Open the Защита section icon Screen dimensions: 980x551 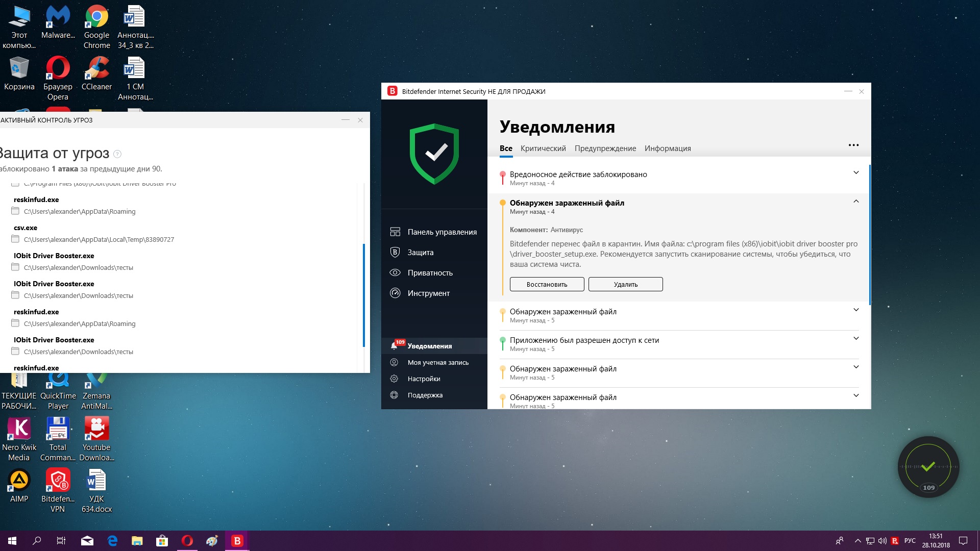tap(395, 252)
